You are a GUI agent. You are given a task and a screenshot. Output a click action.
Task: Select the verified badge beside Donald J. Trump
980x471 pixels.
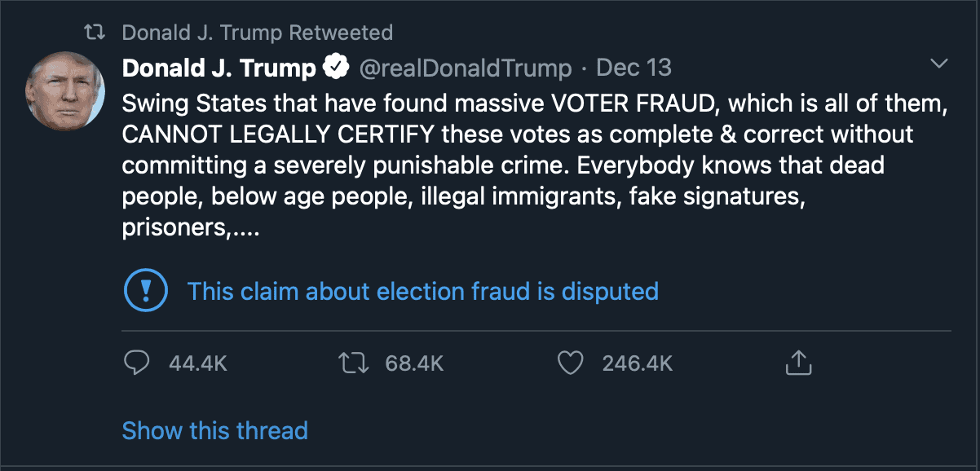(x=336, y=67)
